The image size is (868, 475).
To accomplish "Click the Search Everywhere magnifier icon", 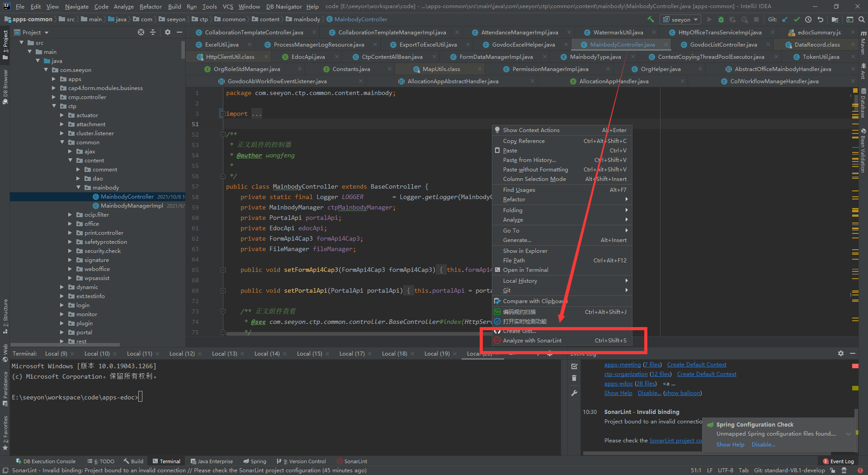I will [x=862, y=19].
